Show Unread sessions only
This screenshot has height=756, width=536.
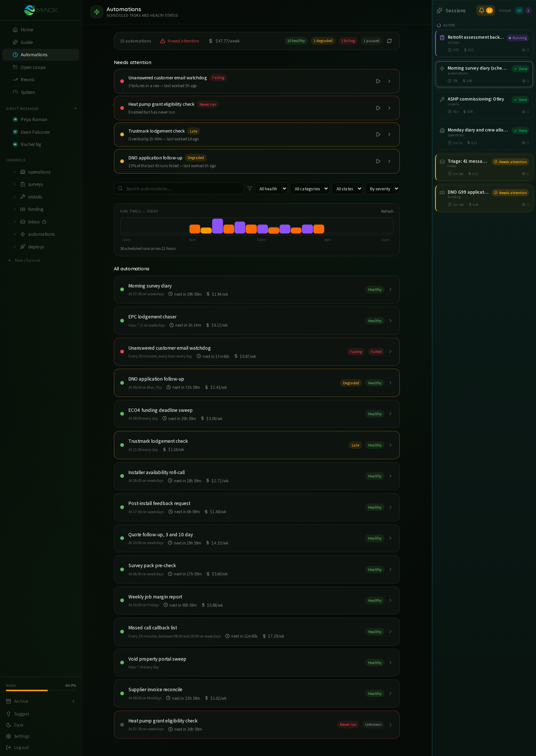click(x=505, y=11)
